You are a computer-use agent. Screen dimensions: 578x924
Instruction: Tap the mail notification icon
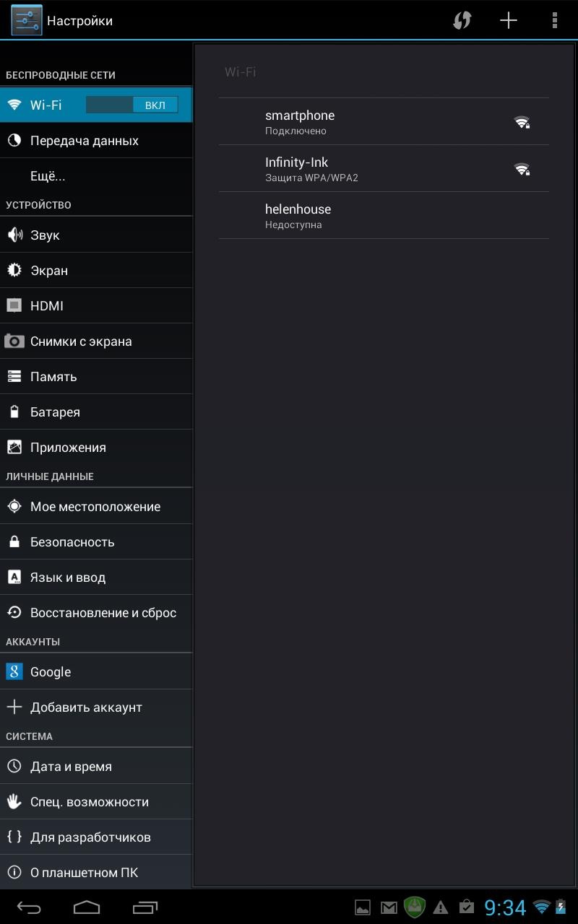coord(389,907)
